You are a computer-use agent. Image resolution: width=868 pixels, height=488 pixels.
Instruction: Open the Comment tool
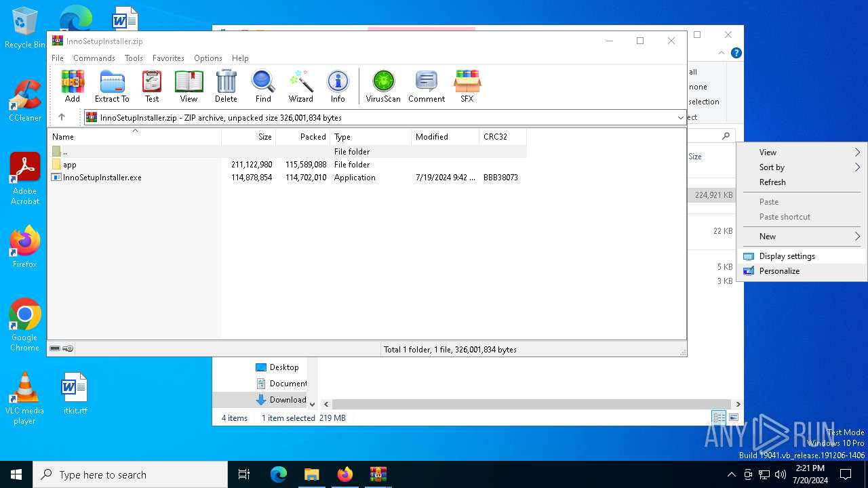pyautogui.click(x=427, y=86)
